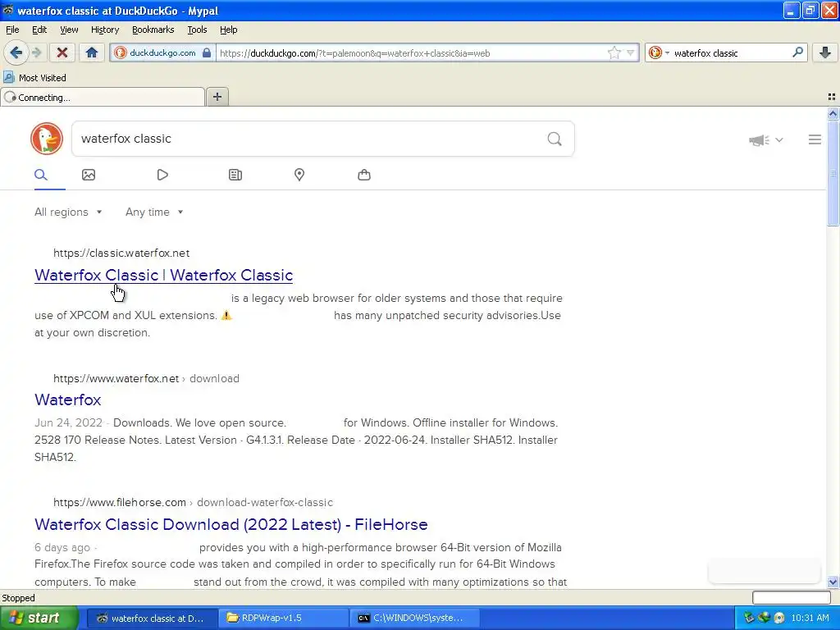840x630 pixels.
Task: Stop page loading with the red X
Action: [62, 52]
